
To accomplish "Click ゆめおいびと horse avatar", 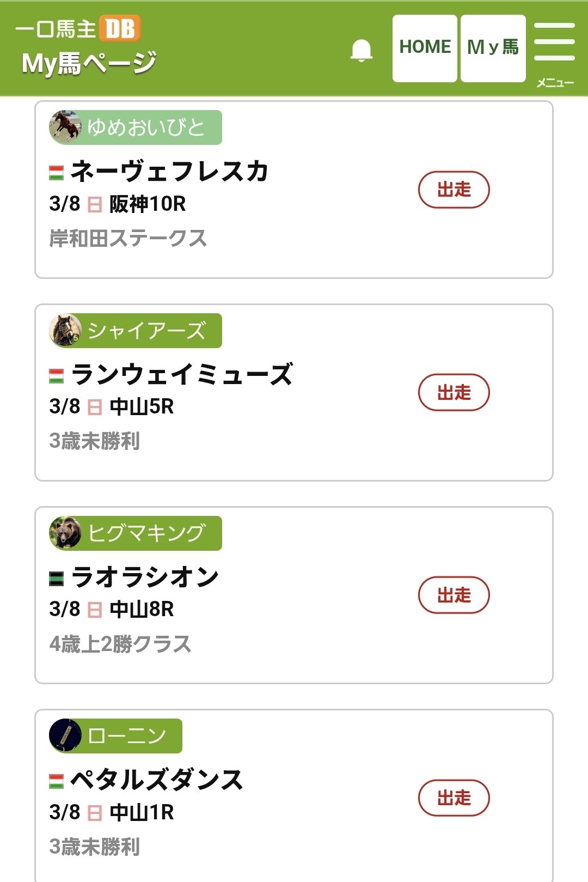I will tap(65, 127).
